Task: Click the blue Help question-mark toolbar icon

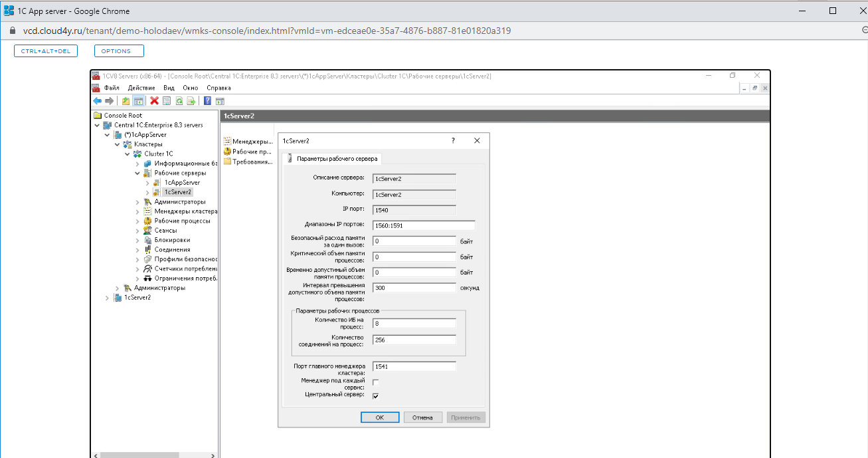Action: (208, 101)
